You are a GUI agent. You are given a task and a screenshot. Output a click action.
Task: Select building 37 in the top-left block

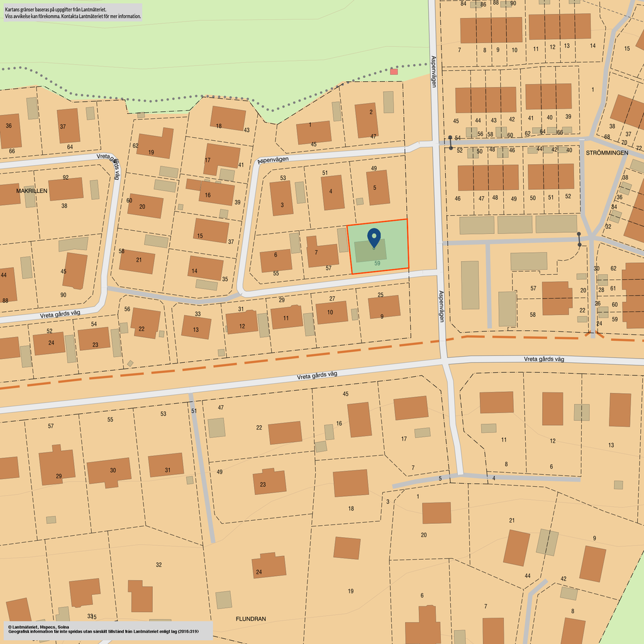click(68, 126)
